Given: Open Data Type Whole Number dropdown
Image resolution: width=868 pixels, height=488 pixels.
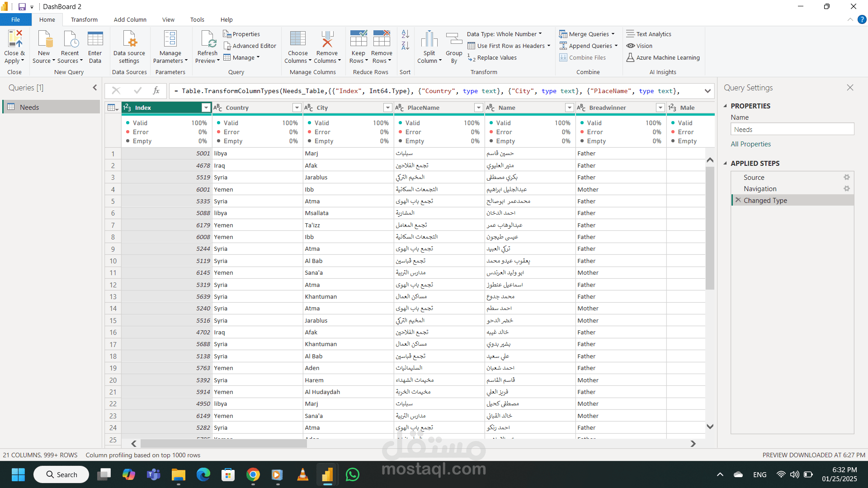Looking at the screenshot, I should coord(504,34).
